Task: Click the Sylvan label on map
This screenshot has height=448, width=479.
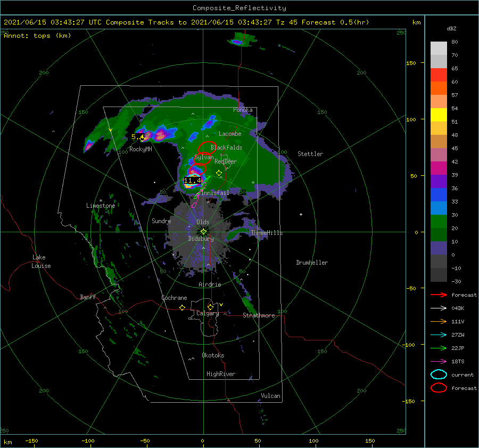Action: click(204, 157)
